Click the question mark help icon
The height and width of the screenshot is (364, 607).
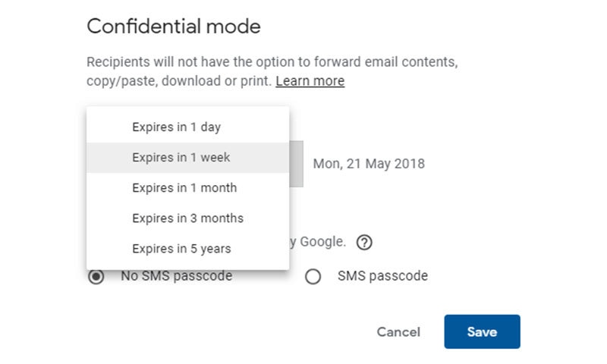coord(364,243)
